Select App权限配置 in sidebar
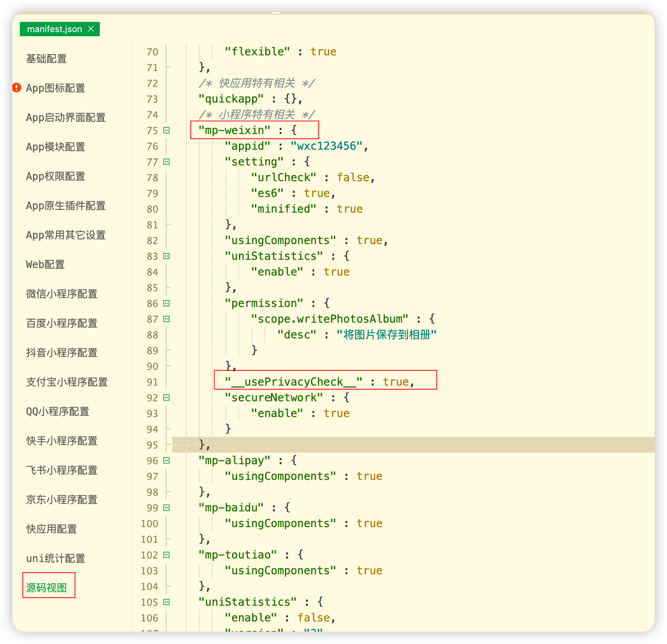The image size is (667, 644). (55, 176)
